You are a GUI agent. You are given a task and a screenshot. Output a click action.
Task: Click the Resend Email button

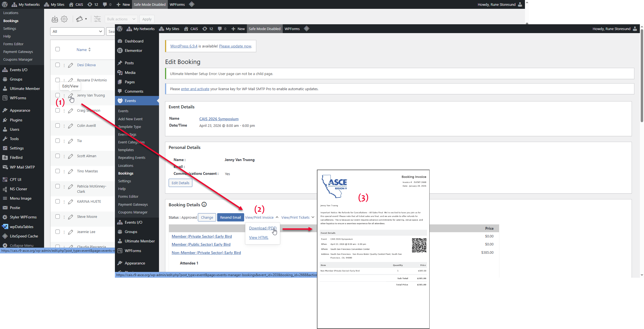(x=230, y=217)
